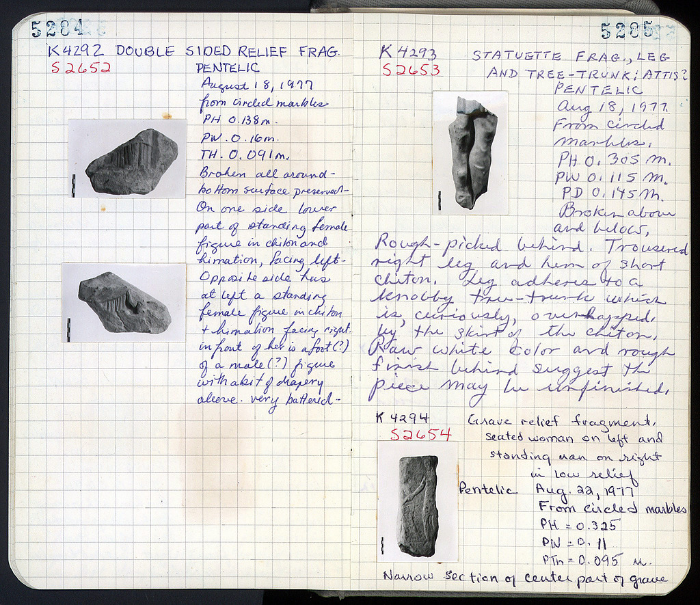Click the red S2654 inventory number
This screenshot has height=605, width=700.
pyautogui.click(x=421, y=434)
